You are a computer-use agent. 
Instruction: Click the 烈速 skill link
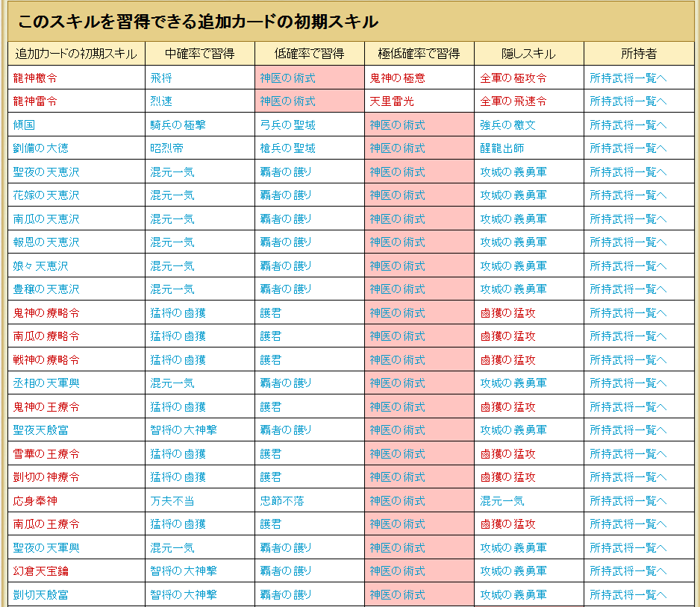click(161, 101)
